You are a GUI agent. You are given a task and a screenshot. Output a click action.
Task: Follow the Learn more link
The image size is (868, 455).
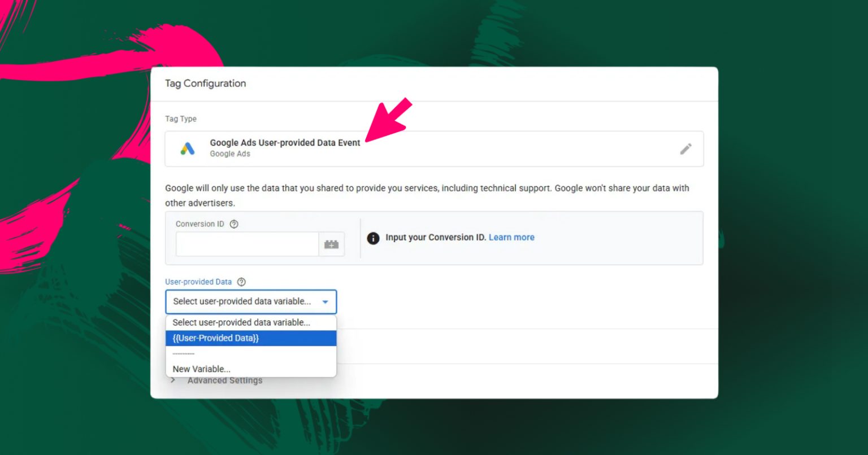tap(511, 238)
